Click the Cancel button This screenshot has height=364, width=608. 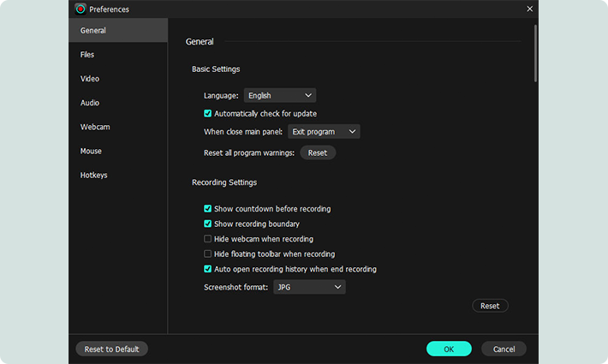click(x=504, y=349)
